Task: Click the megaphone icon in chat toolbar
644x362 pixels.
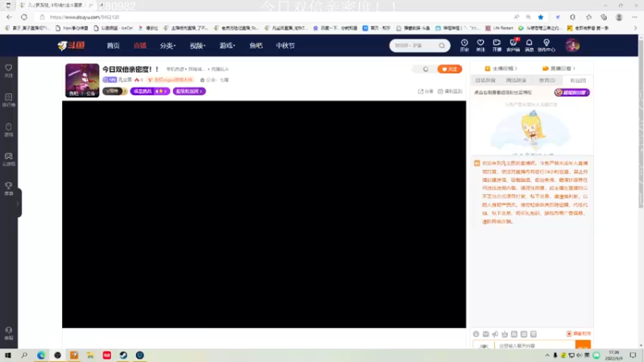Action: [x=495, y=334]
